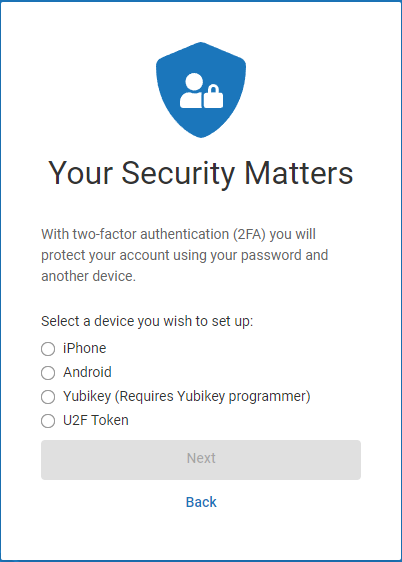Screen dimensions: 402x562
Task: Click the white padlock symbol inside the shield
Action: (214, 96)
